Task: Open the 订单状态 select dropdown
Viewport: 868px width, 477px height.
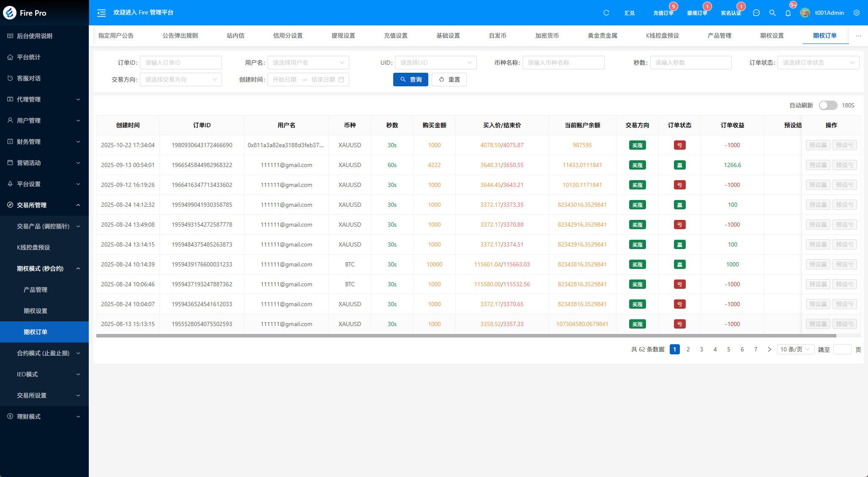Action: [x=818, y=63]
